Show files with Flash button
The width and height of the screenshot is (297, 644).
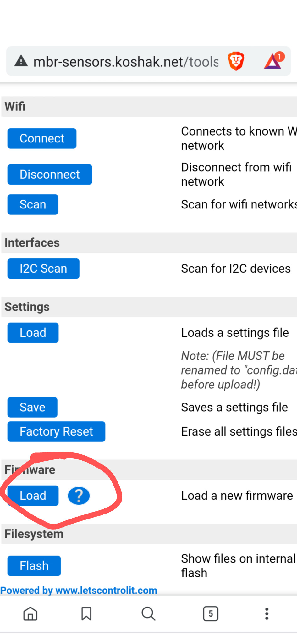(34, 566)
